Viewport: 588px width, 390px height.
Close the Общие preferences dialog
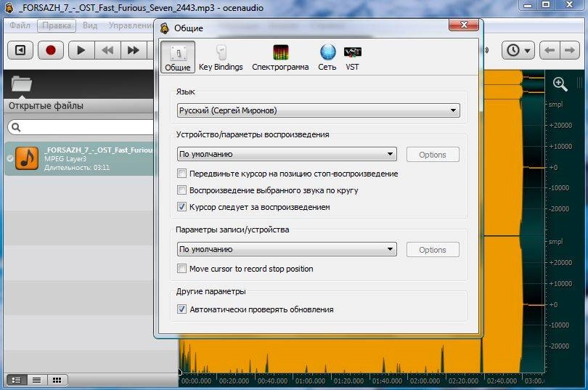[464, 25]
